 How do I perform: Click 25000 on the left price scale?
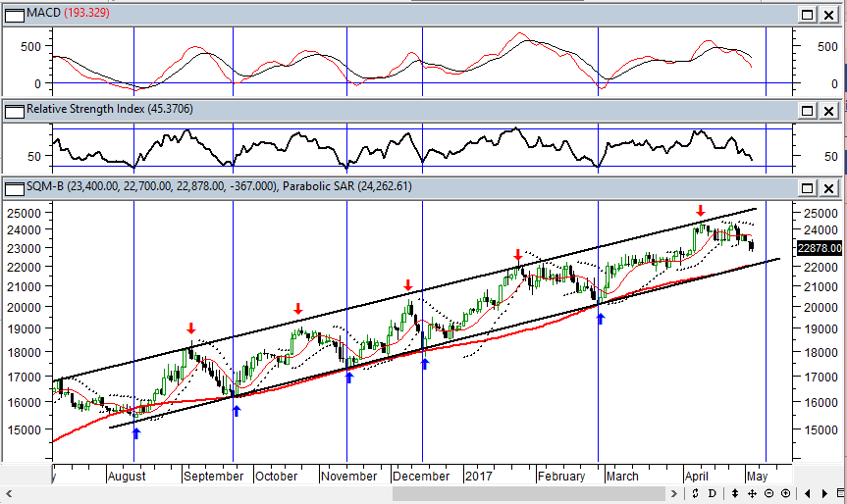pos(24,213)
